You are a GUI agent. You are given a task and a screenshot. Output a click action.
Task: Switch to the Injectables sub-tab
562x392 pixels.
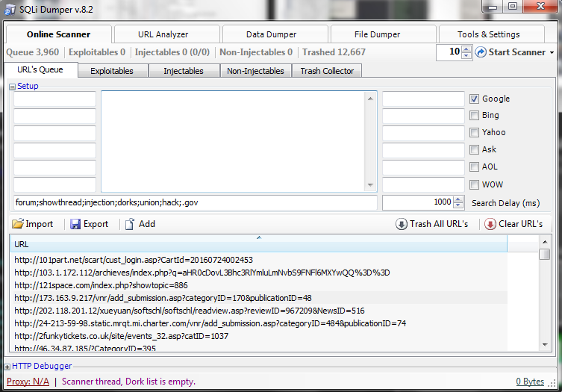[184, 71]
